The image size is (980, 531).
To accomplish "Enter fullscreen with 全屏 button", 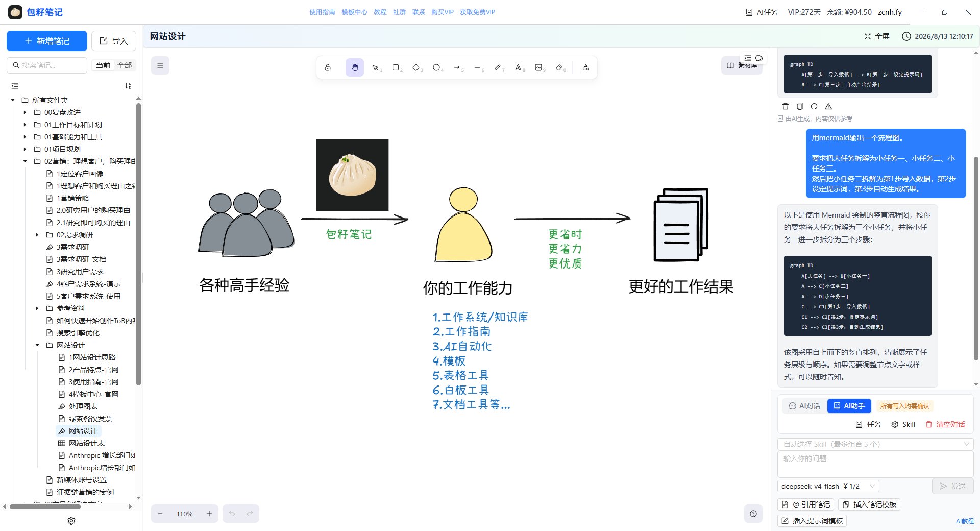I will point(877,36).
